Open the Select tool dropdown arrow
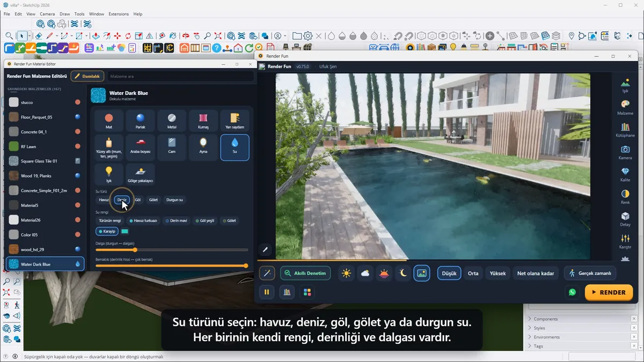Image resolution: width=644 pixels, height=362 pixels. click(30, 36)
